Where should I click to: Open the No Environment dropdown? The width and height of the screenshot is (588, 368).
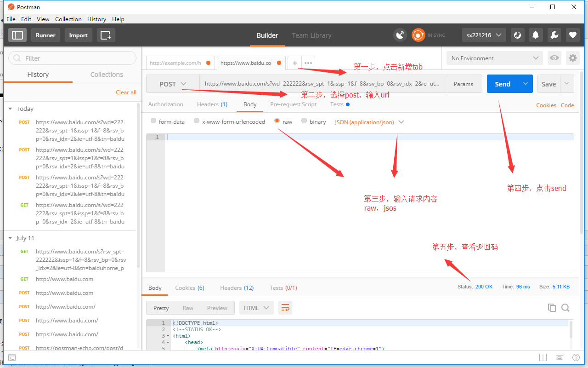point(495,58)
